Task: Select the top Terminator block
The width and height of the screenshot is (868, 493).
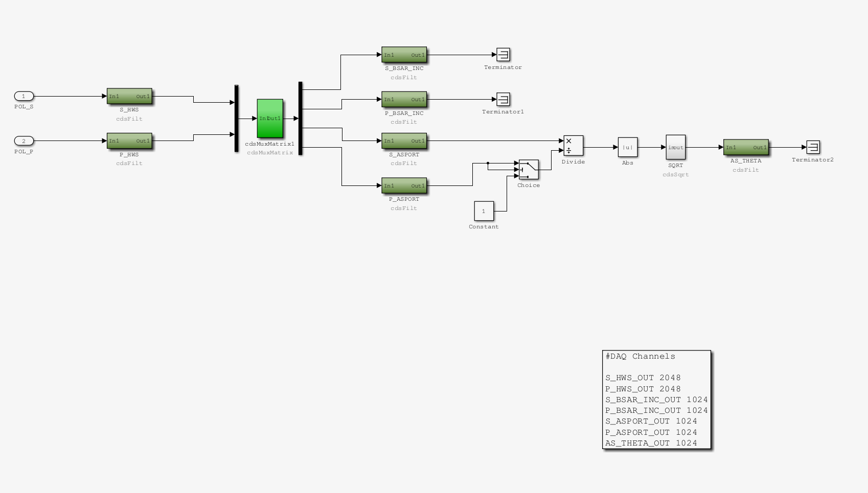Action: click(503, 55)
